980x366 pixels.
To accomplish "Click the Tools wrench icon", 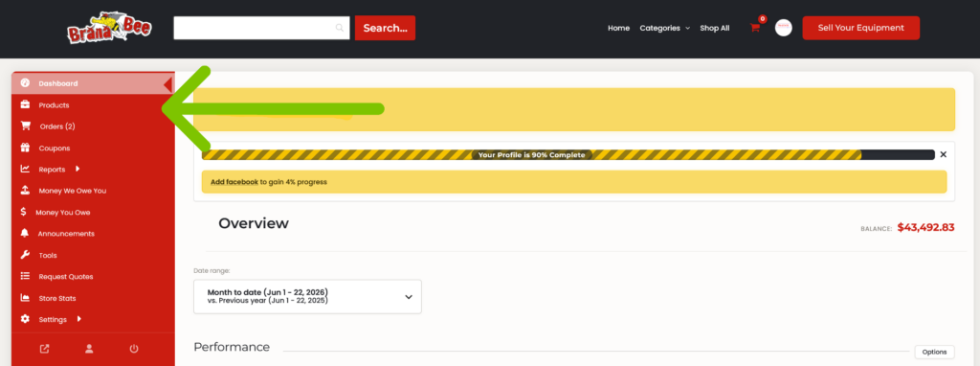I will (x=25, y=255).
